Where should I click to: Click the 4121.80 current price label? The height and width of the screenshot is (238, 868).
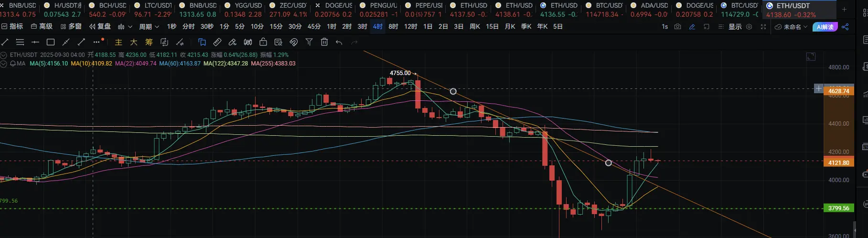click(x=838, y=162)
